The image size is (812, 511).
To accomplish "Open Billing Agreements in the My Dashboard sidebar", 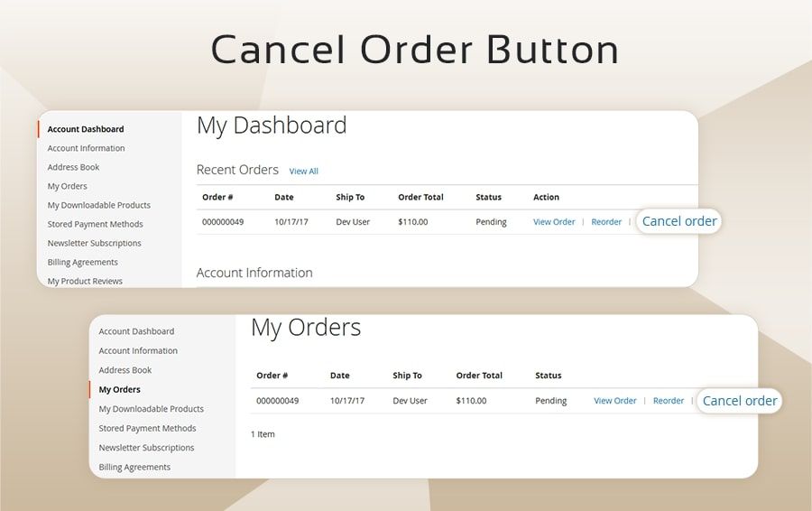I will (83, 262).
